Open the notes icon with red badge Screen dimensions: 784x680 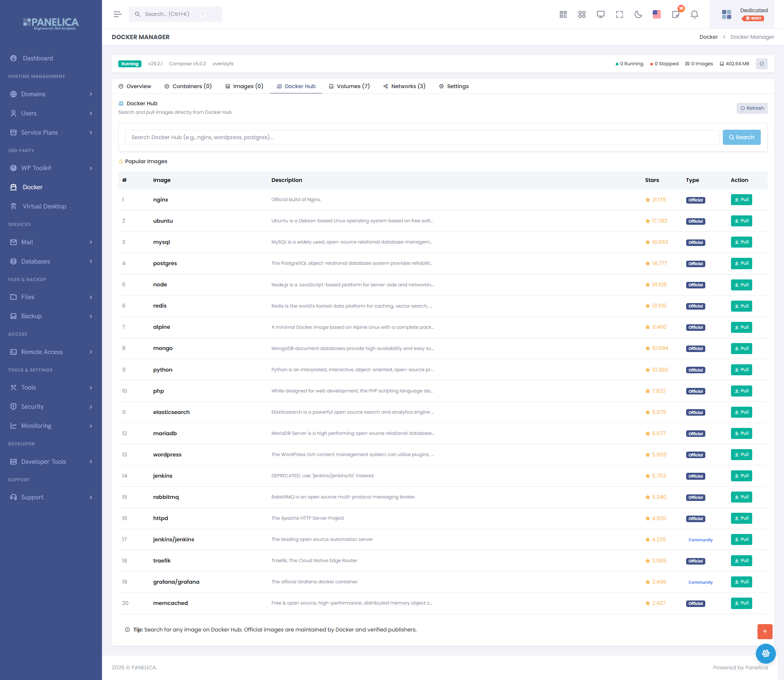pyautogui.click(x=676, y=14)
